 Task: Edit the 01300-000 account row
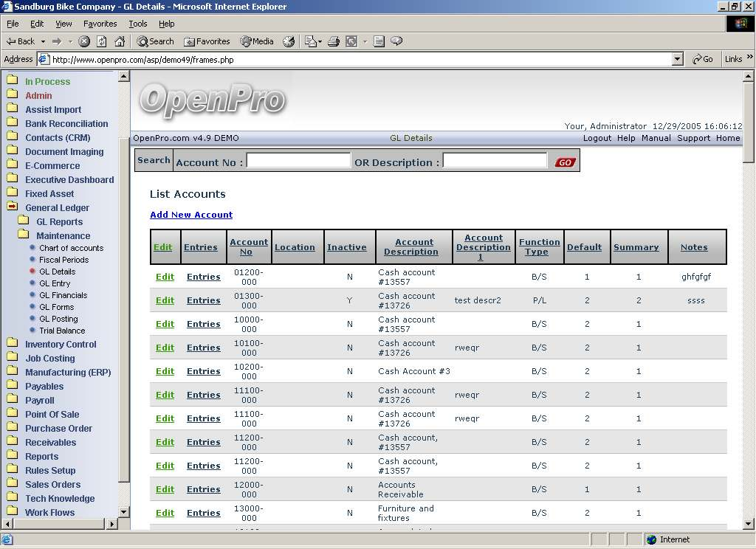click(165, 300)
